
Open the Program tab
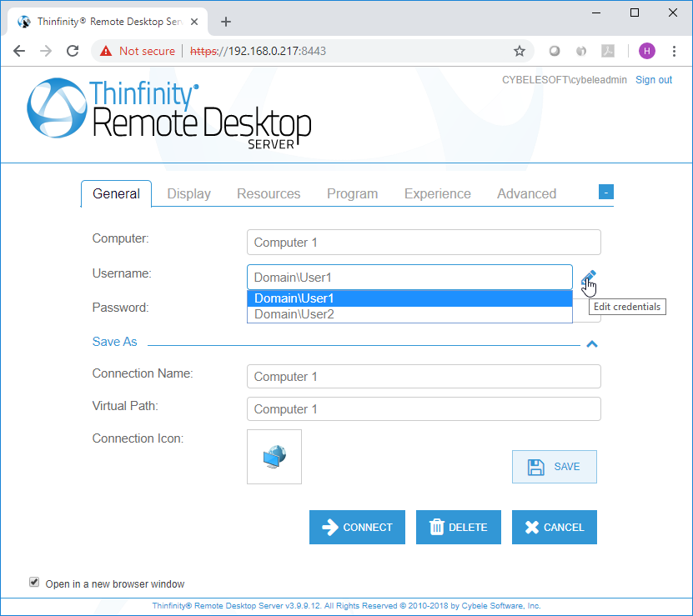pyautogui.click(x=352, y=193)
